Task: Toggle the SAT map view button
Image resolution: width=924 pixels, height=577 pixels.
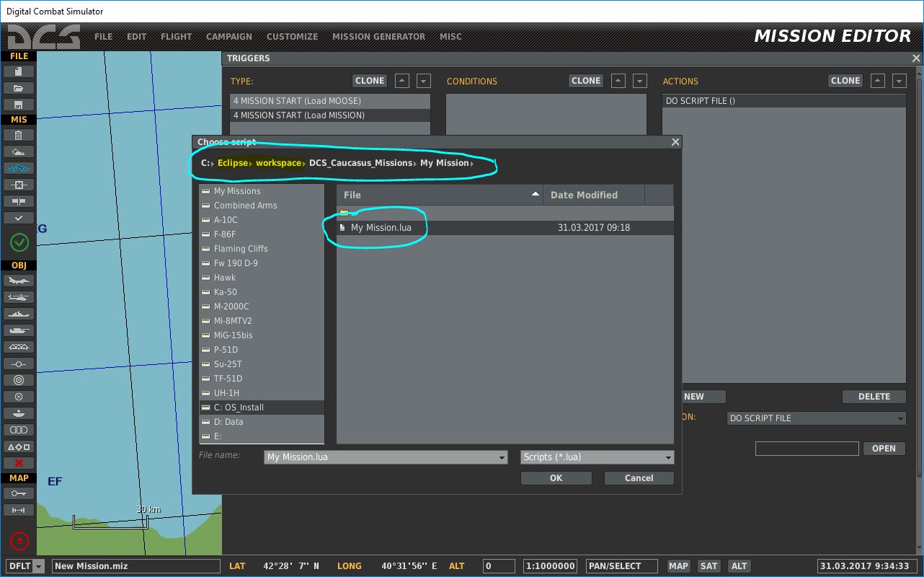Action: pos(709,566)
